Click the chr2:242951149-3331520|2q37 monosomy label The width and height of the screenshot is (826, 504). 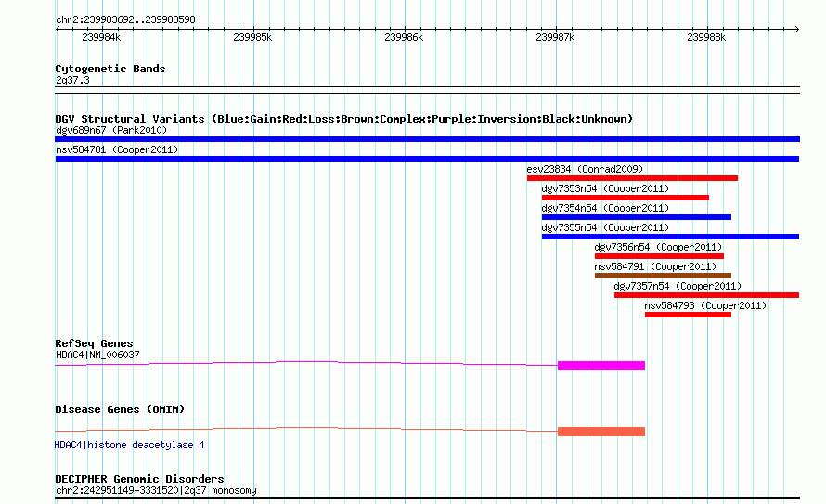pos(156,490)
